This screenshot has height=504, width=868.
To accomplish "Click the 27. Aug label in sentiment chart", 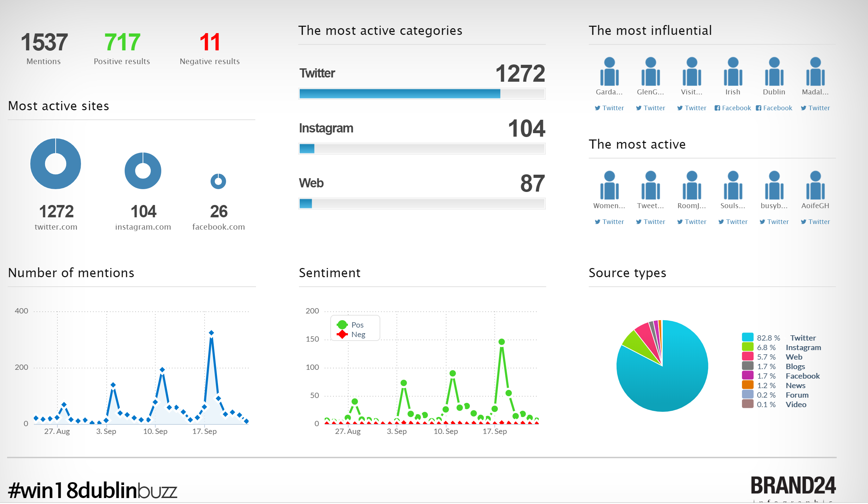I will [348, 431].
